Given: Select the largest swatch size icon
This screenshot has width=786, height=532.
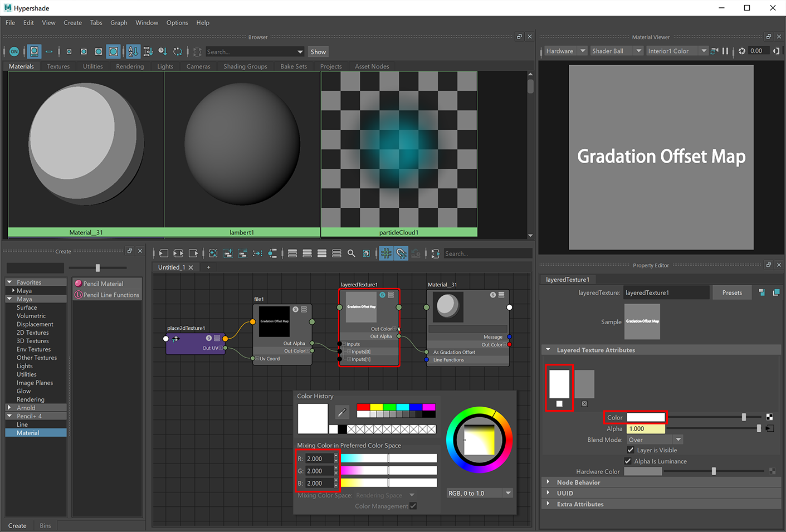Looking at the screenshot, I should (x=113, y=51).
